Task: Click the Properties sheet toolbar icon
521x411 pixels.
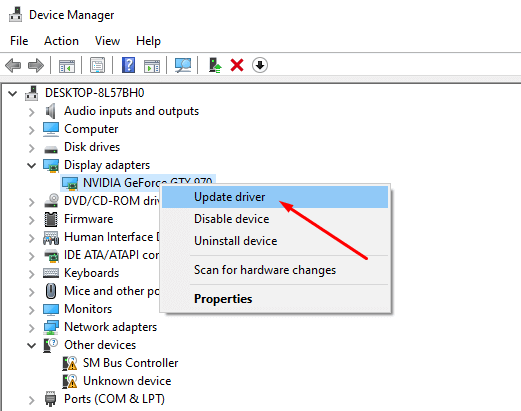Action: [x=97, y=65]
